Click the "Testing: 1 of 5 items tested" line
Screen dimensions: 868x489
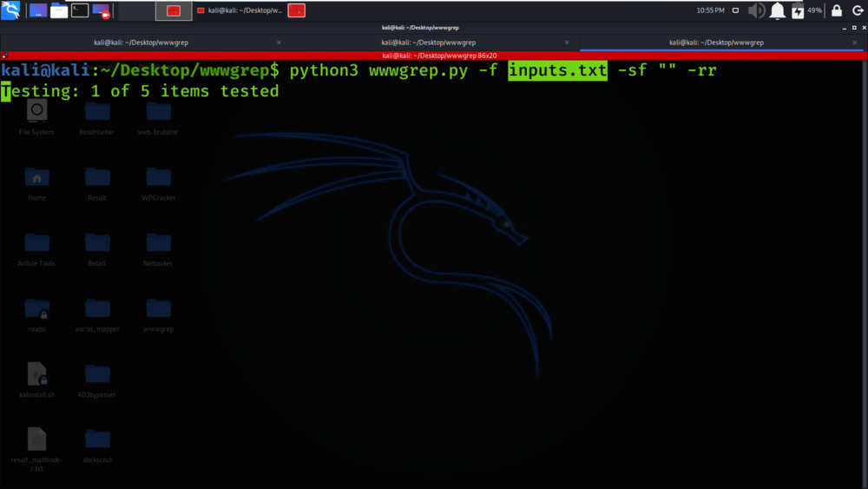pyautogui.click(x=140, y=91)
